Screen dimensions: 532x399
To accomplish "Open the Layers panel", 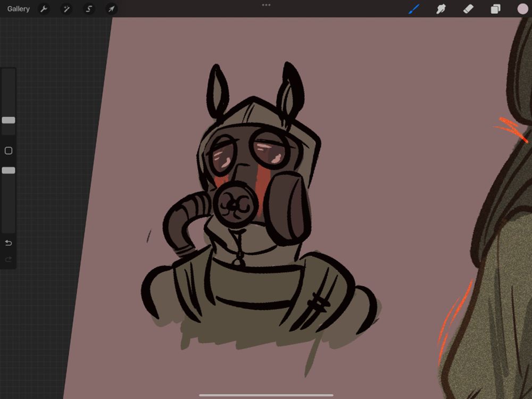I will pos(495,9).
